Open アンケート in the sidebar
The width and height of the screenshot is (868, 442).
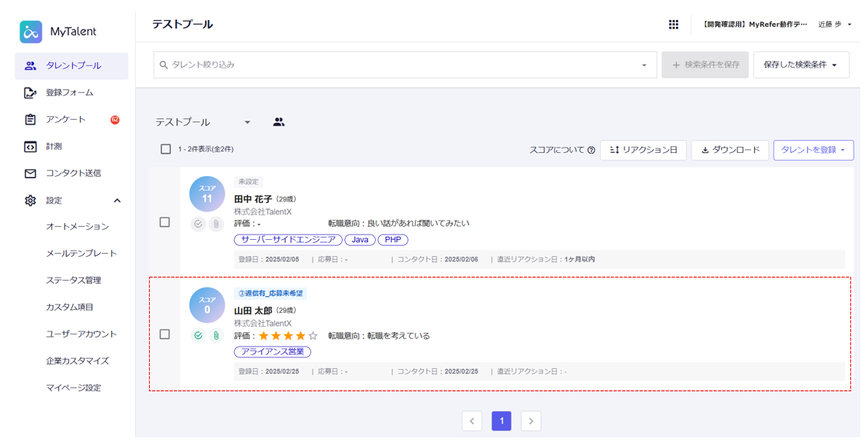click(66, 119)
